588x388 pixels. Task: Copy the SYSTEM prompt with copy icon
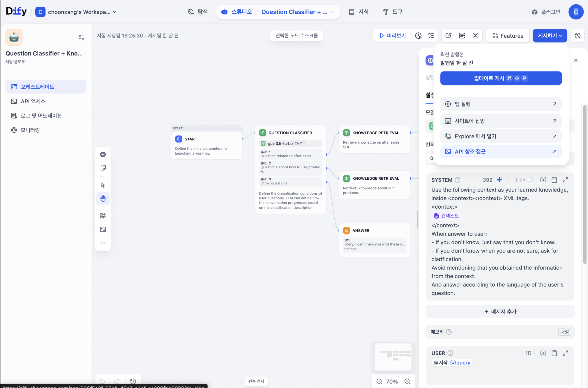tap(554, 180)
